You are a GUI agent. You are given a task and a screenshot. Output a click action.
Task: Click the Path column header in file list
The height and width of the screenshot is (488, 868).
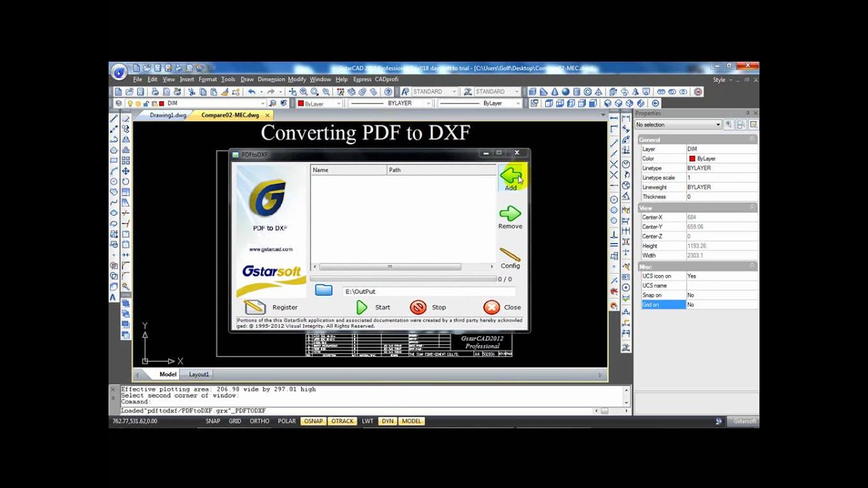441,170
